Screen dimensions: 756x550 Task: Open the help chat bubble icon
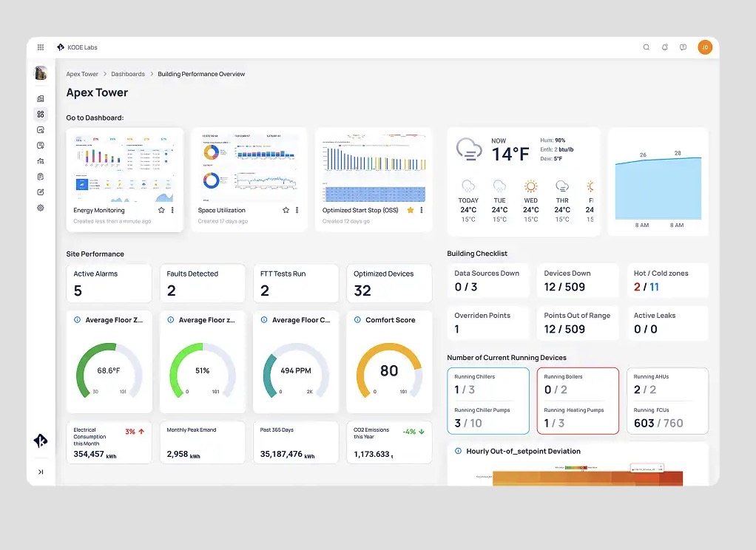tap(683, 47)
